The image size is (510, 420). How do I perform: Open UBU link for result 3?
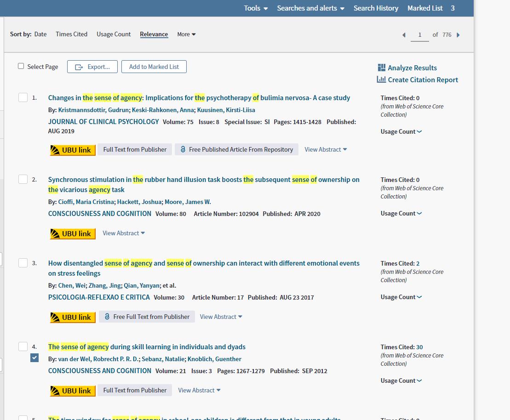click(x=73, y=317)
